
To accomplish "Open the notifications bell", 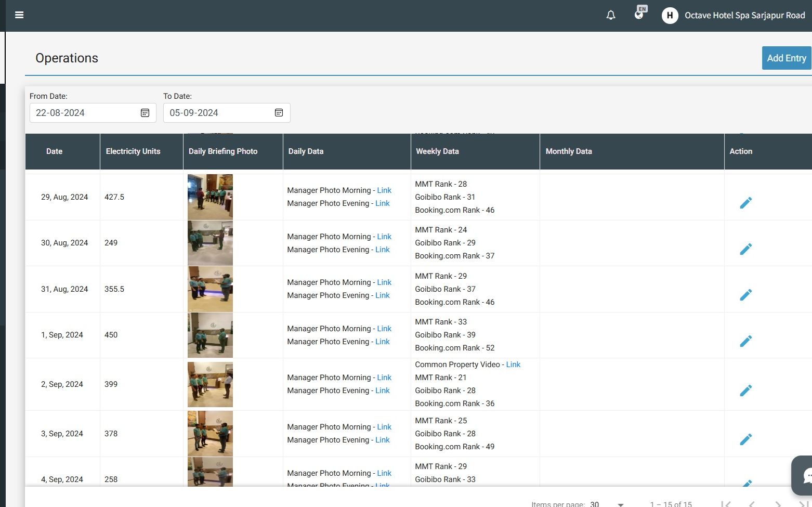I will [x=611, y=15].
